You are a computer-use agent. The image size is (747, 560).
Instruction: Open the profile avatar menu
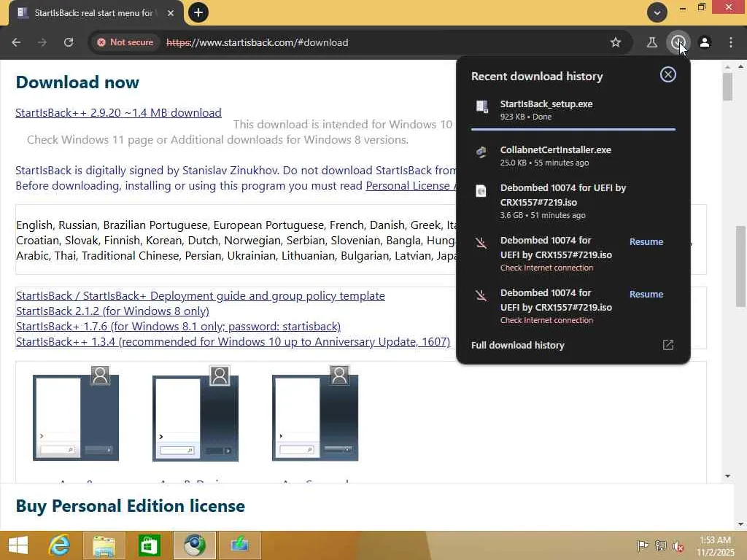(705, 42)
